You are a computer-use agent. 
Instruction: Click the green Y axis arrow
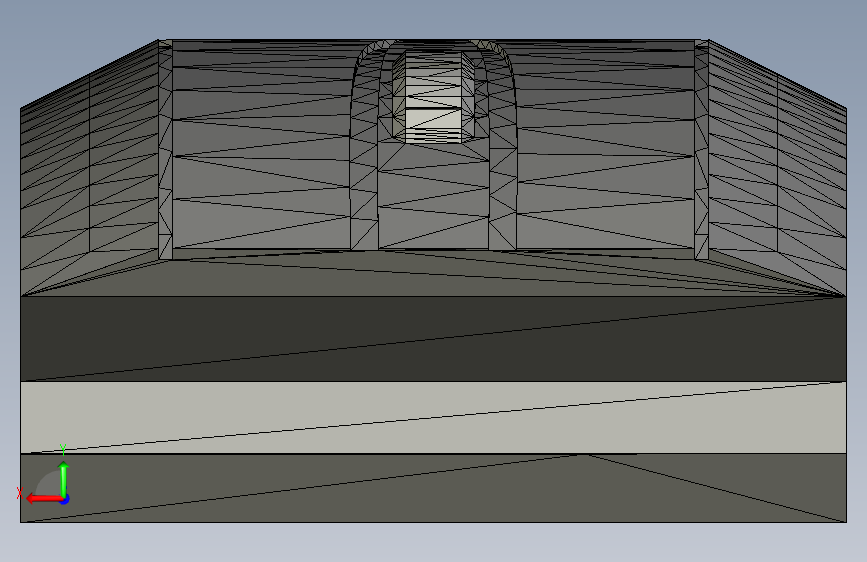coord(64,478)
